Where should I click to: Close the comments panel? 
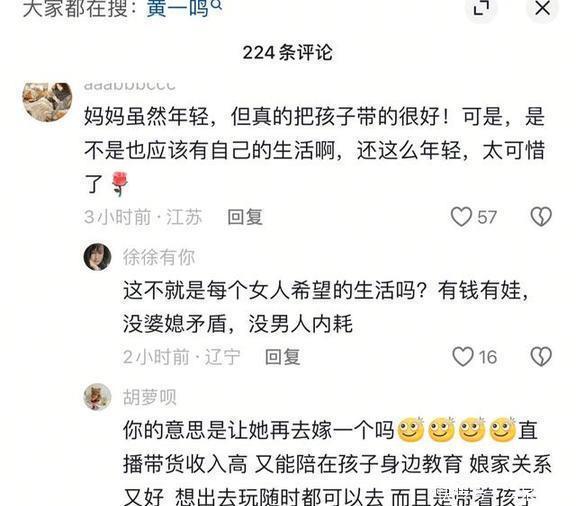tap(542, 7)
